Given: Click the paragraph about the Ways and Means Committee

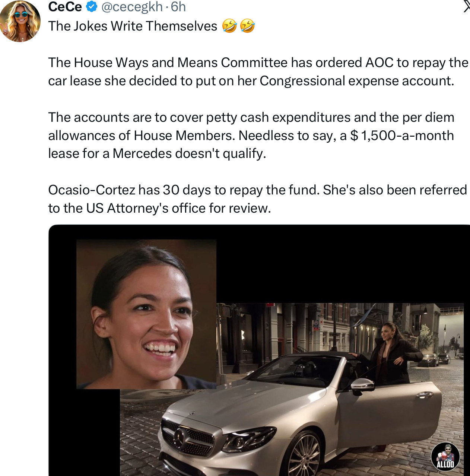Looking at the screenshot, I should [258, 72].
